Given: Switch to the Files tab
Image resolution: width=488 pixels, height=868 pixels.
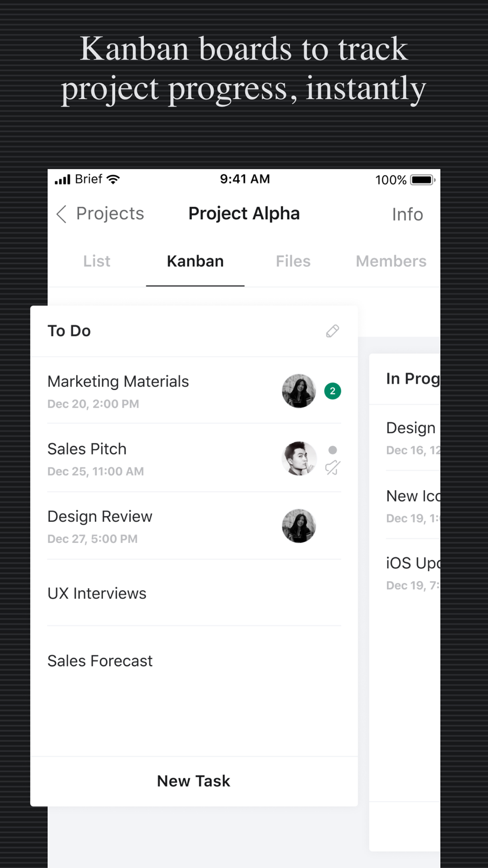Looking at the screenshot, I should (293, 261).
